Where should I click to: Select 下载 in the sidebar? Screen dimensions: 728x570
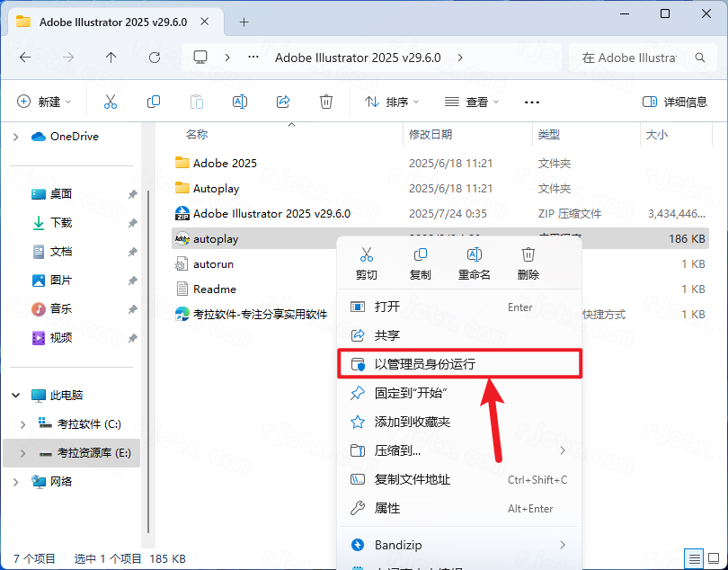coord(60,223)
